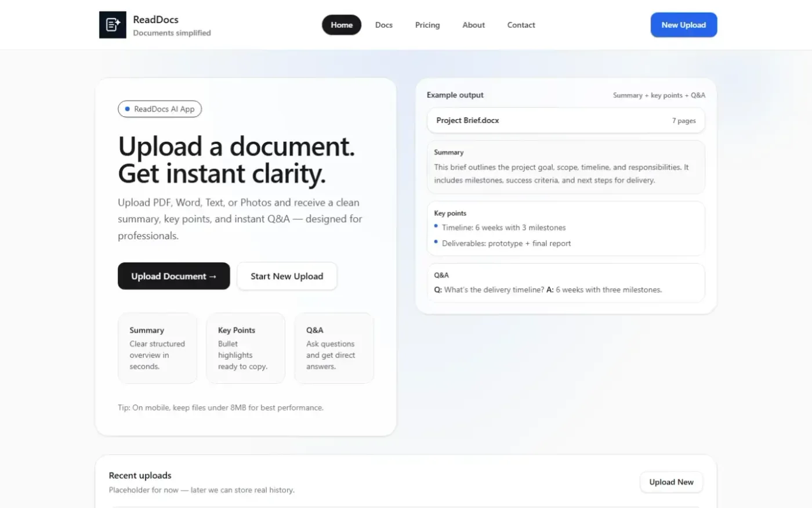The height and width of the screenshot is (508, 812).
Task: Click the Upload New button in Recent uploads
Action: [671, 482]
